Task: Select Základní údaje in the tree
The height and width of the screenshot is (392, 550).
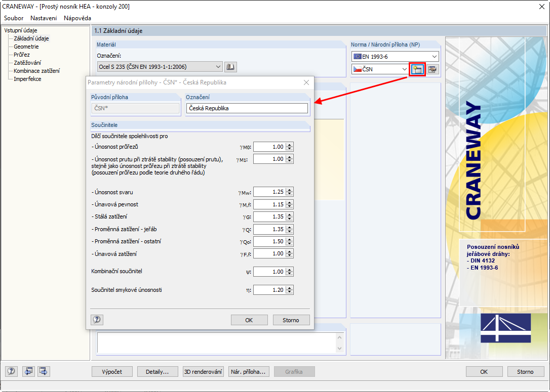Action: tap(31, 38)
